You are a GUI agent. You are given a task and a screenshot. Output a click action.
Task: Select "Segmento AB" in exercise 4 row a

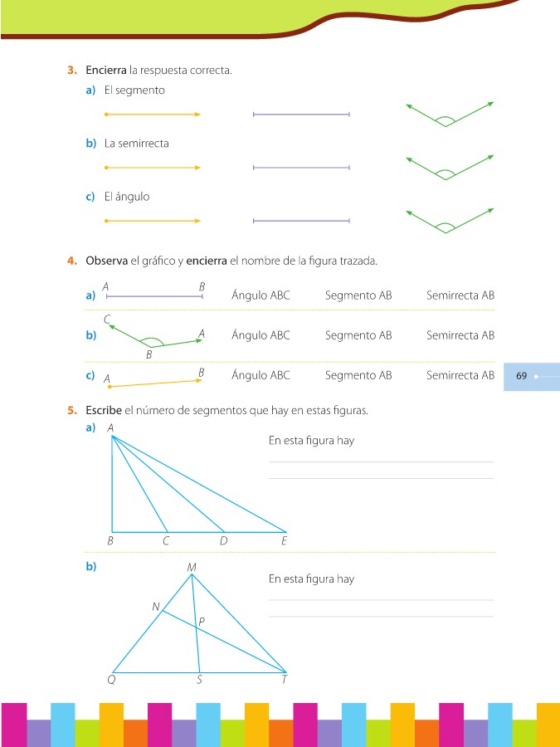pyautogui.click(x=358, y=295)
